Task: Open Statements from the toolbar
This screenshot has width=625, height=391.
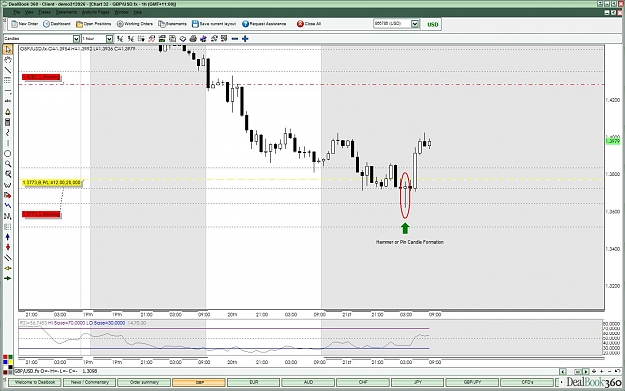Action: point(173,24)
